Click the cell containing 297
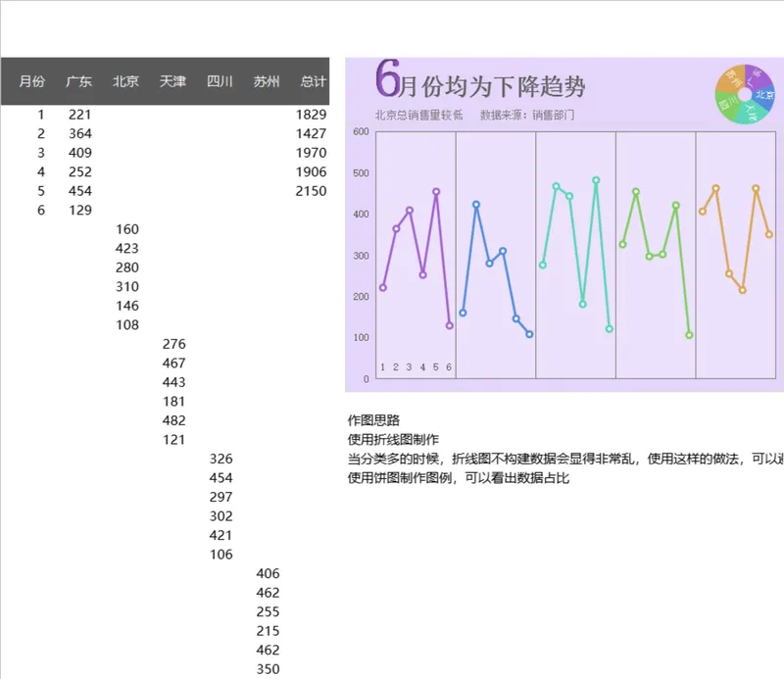 221,497
